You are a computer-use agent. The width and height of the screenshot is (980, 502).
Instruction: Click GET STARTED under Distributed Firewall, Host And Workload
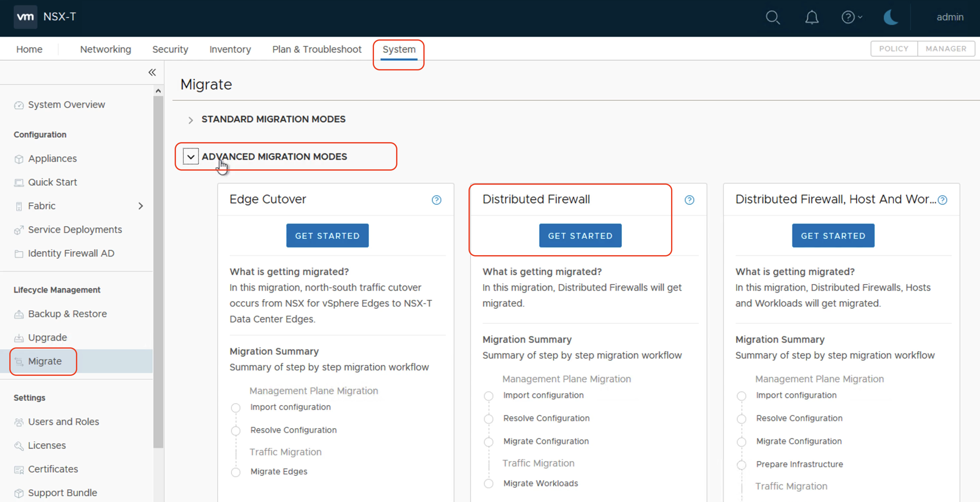point(833,236)
